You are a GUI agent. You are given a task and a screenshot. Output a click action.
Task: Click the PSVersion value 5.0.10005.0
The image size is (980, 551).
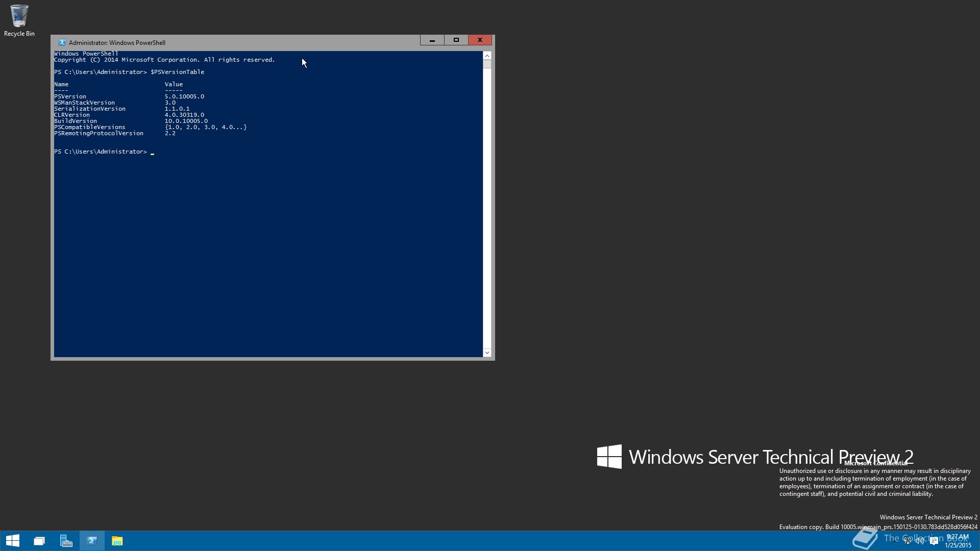(x=184, y=96)
